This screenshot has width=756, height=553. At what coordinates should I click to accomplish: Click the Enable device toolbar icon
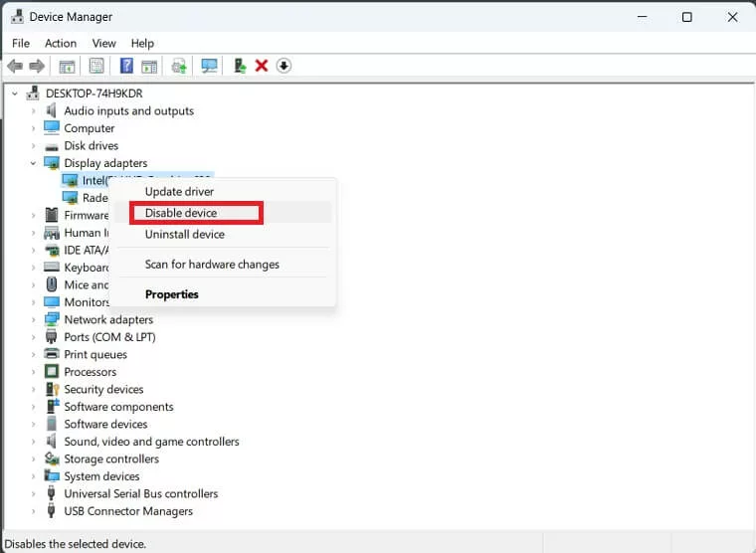(x=240, y=66)
